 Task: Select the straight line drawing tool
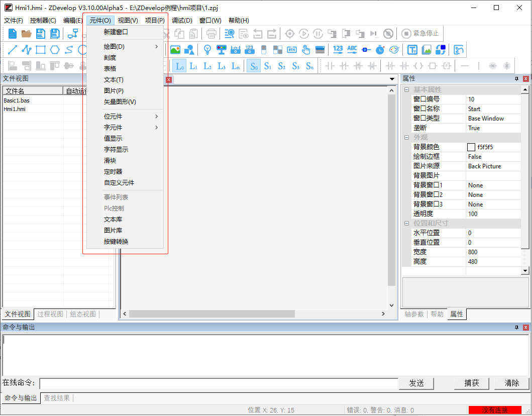coord(14,49)
